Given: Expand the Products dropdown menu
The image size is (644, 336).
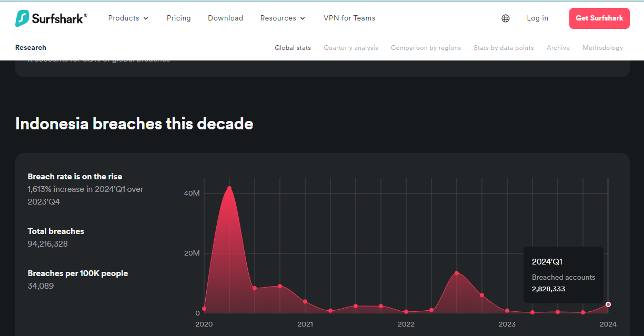Looking at the screenshot, I should (x=128, y=18).
